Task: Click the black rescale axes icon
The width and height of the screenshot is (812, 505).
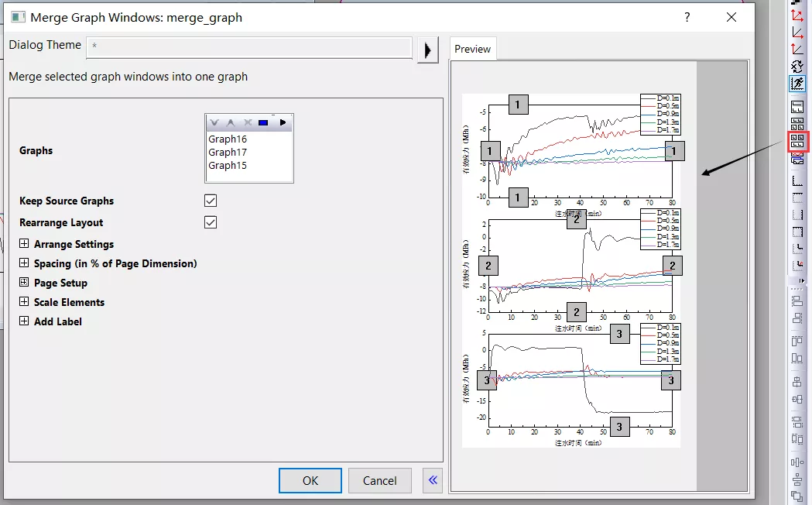Action: (x=797, y=33)
